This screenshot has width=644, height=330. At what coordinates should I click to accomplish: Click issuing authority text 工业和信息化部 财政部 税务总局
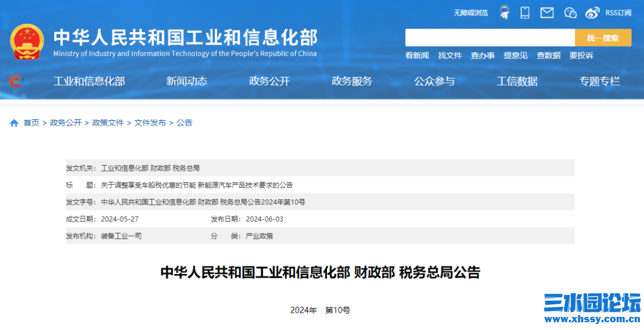pos(150,169)
